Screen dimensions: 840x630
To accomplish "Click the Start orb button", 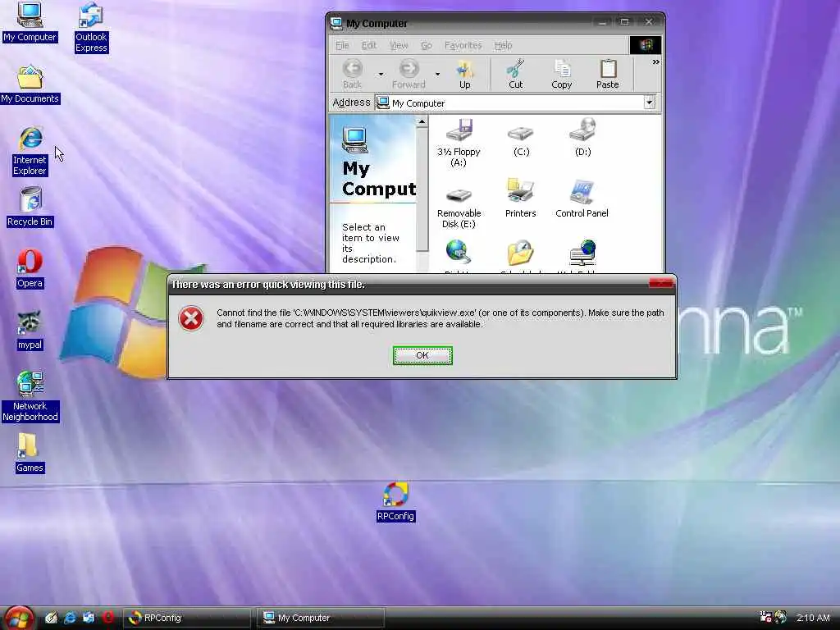I will point(19,618).
